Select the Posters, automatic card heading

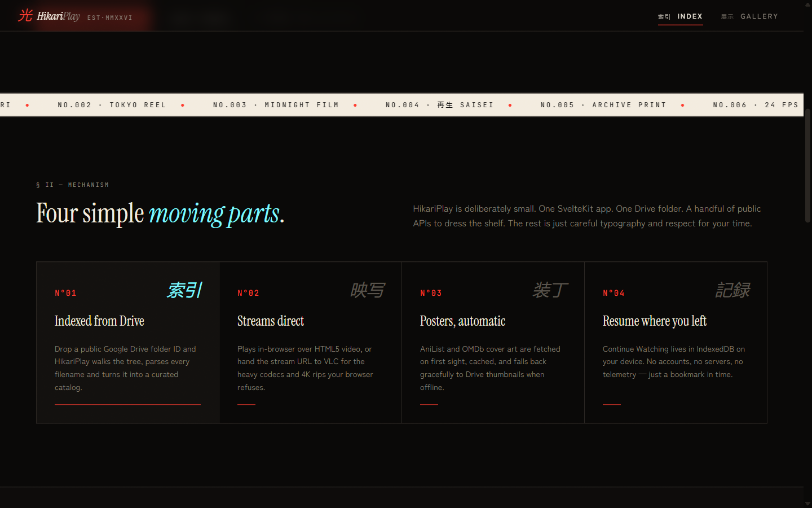[462, 321]
